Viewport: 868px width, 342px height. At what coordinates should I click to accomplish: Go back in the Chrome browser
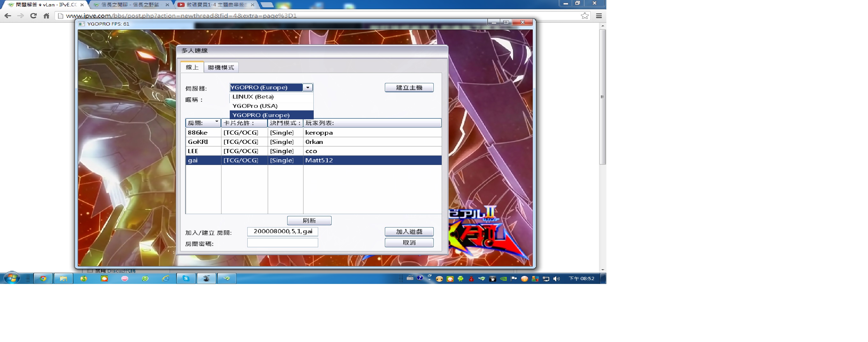7,16
